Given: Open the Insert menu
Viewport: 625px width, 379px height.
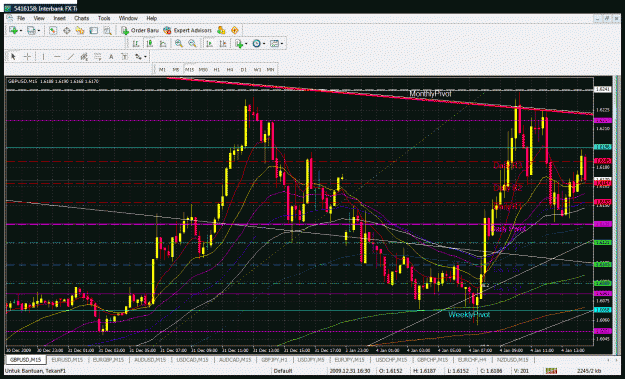Looking at the screenshot, I should pos(59,18).
